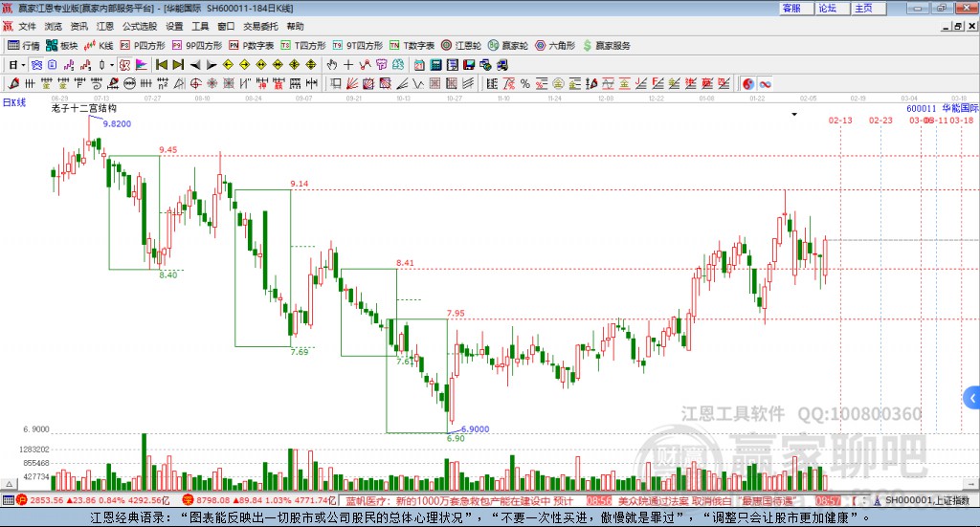Expand the blue side panel arrow

pyautogui.click(x=972, y=398)
